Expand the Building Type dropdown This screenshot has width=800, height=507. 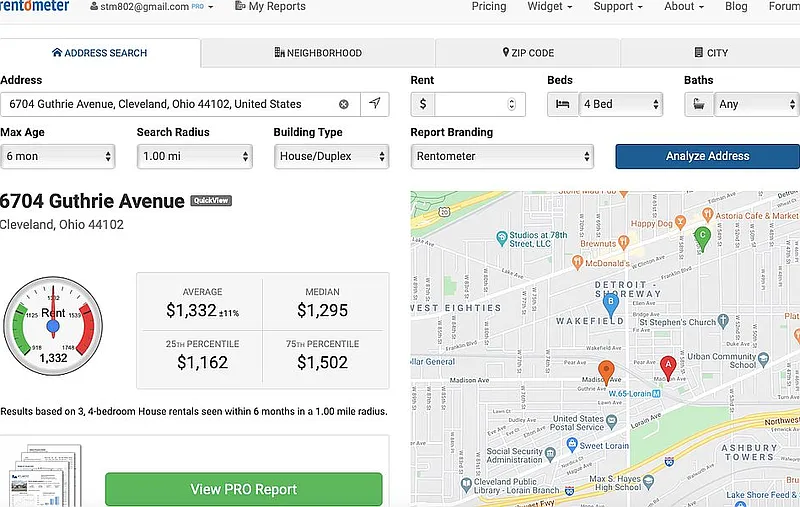[332, 157]
